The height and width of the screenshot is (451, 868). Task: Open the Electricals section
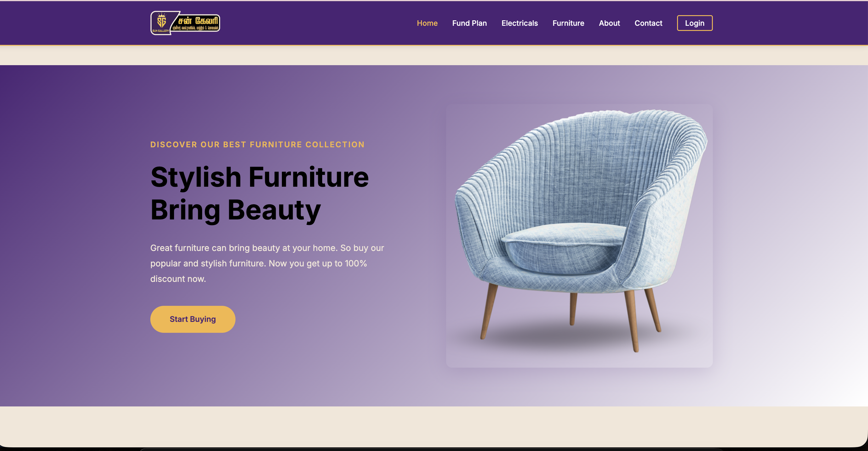pyautogui.click(x=519, y=23)
